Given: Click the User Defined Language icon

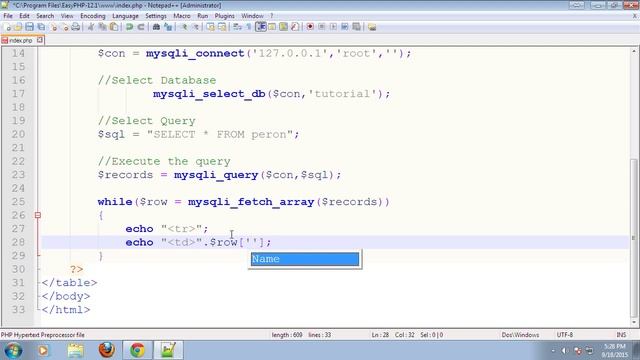Looking at the screenshot, I should point(272,27).
